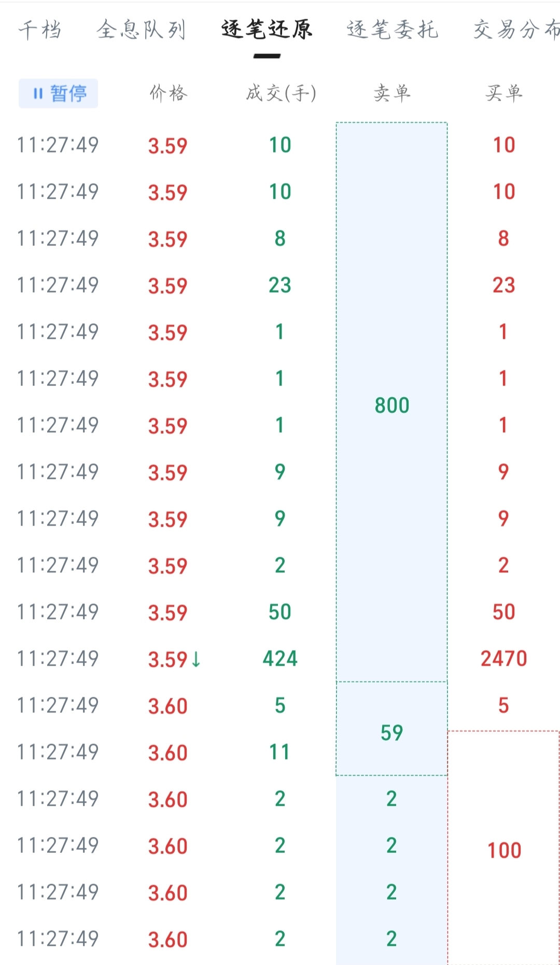Image resolution: width=560 pixels, height=965 pixels.
Task: Click the trade volume 11 at 3.60
Action: tap(280, 752)
